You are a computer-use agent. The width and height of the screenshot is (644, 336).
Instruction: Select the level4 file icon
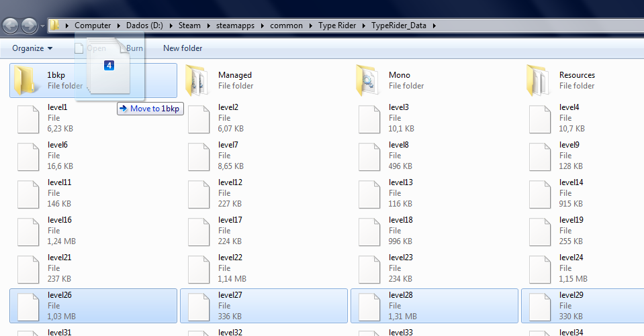[x=540, y=119]
